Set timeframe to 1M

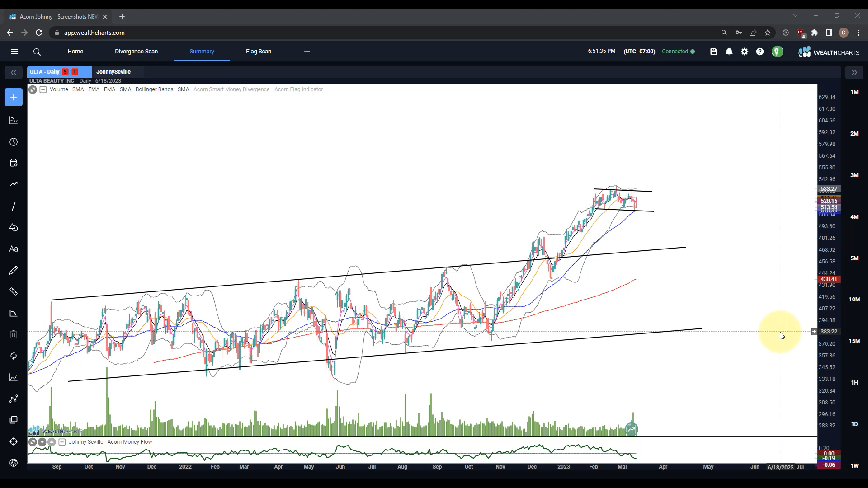point(854,92)
